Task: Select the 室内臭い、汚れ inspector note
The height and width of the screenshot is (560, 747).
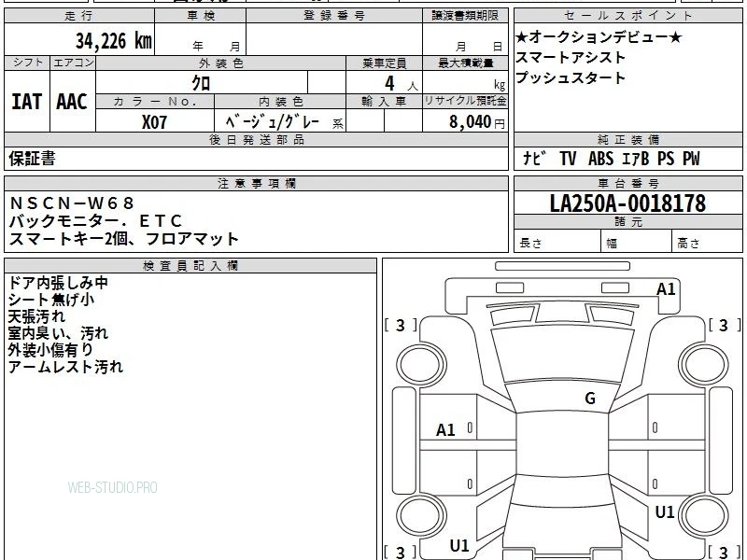Action: pyautogui.click(x=58, y=333)
